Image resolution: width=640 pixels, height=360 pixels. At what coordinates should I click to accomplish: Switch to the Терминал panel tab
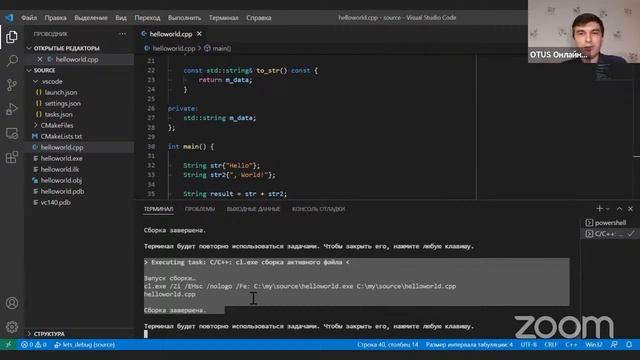click(158, 209)
